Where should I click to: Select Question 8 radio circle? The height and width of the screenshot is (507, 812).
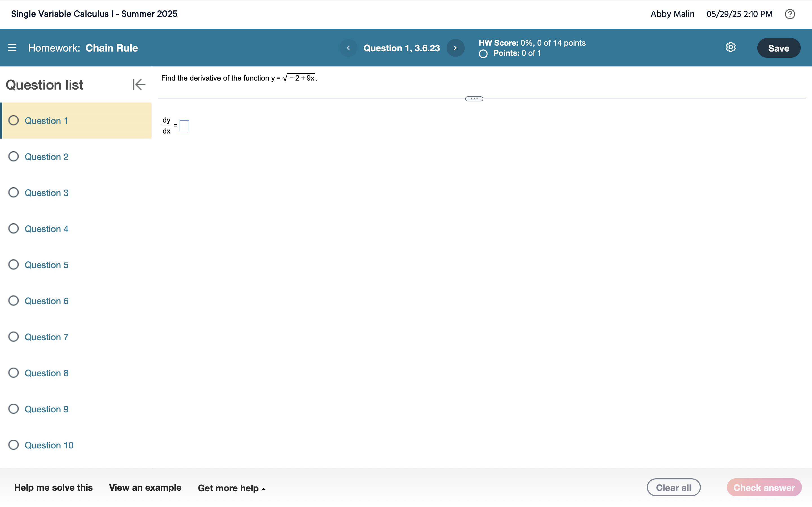coord(14,373)
